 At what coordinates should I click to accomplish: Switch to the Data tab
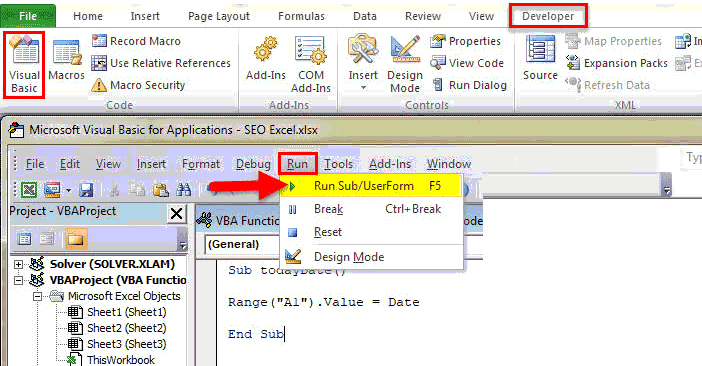[x=364, y=16]
